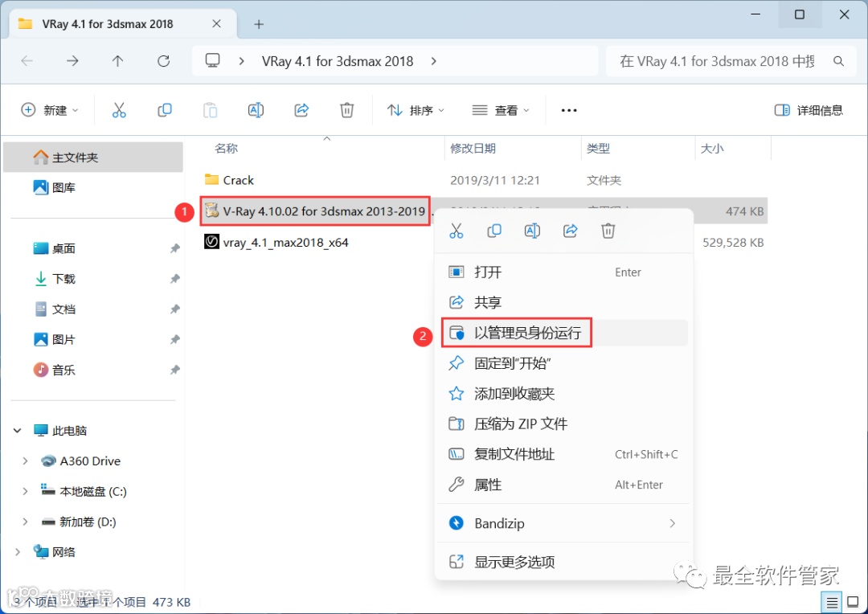Viewport: 868px width, 614px height.
Task: Unpin 桌面 with its pin icon
Action: click(x=175, y=248)
